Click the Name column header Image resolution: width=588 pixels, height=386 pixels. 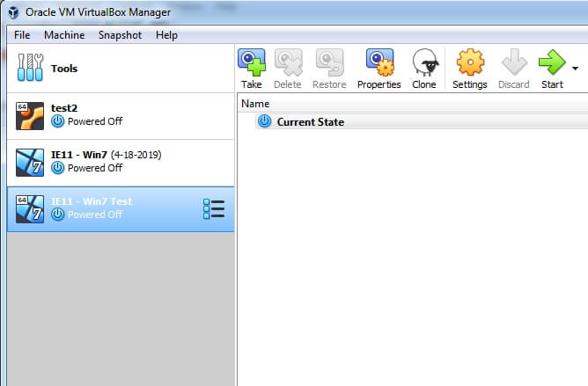point(413,104)
